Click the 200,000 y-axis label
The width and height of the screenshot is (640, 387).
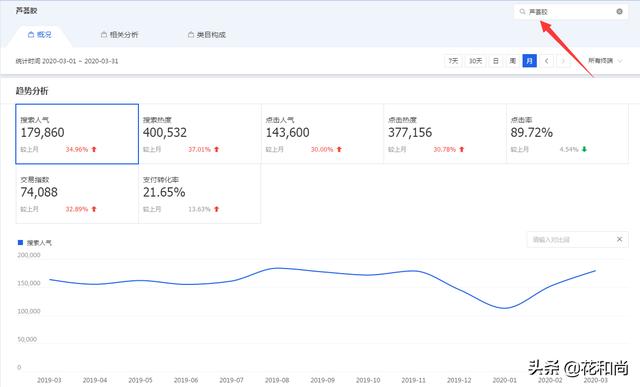coord(29,255)
